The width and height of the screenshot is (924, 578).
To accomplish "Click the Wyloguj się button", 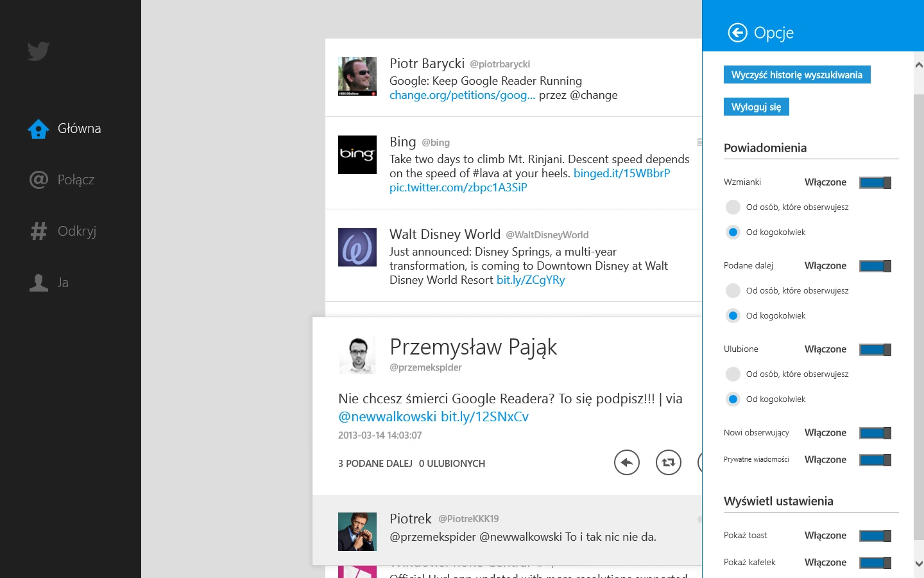I will [x=757, y=107].
